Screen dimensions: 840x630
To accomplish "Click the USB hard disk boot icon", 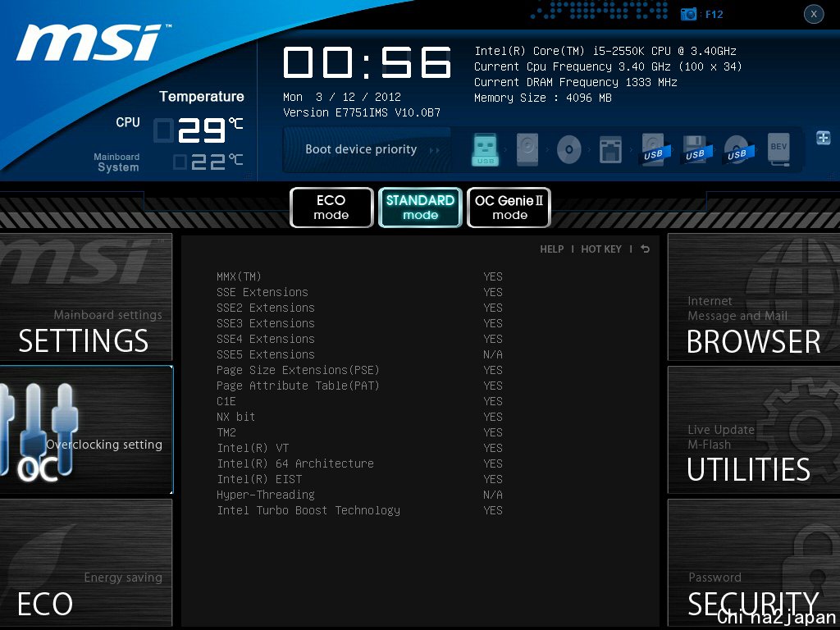I will tap(653, 150).
